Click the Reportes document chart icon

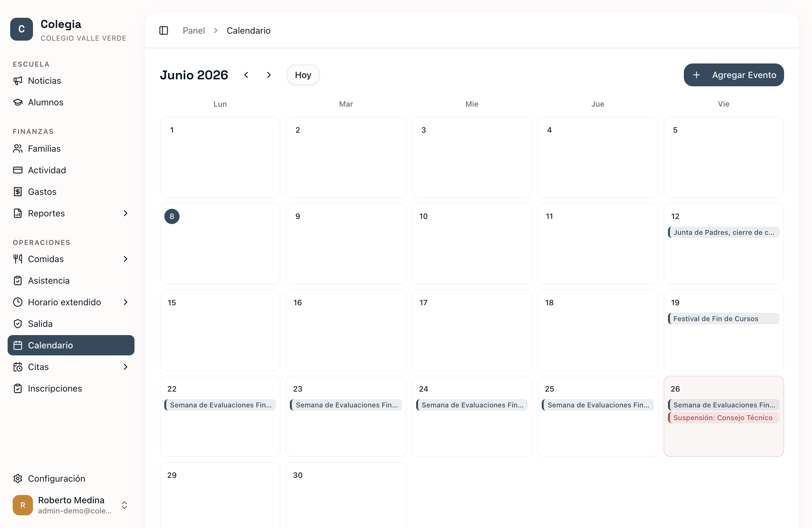pyautogui.click(x=18, y=213)
